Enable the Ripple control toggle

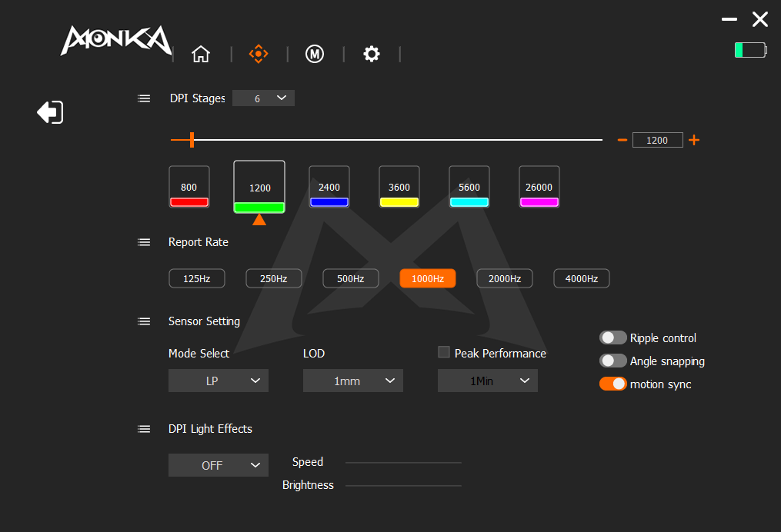coord(613,338)
